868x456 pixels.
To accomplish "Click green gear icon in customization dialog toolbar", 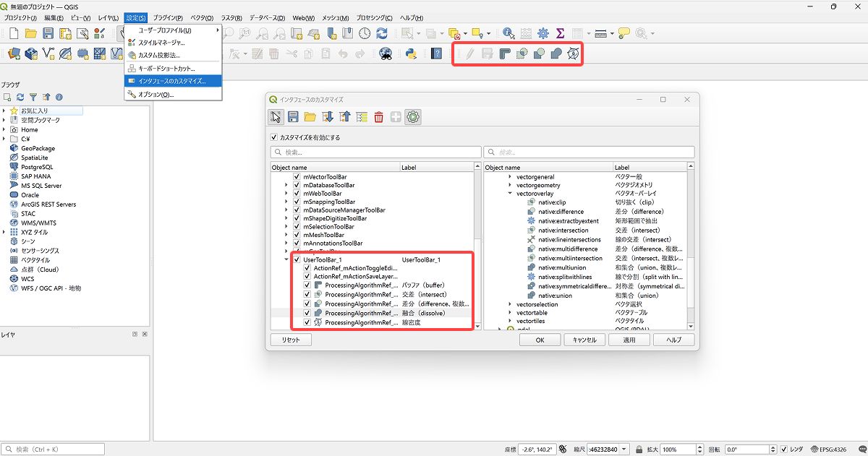I will [413, 117].
